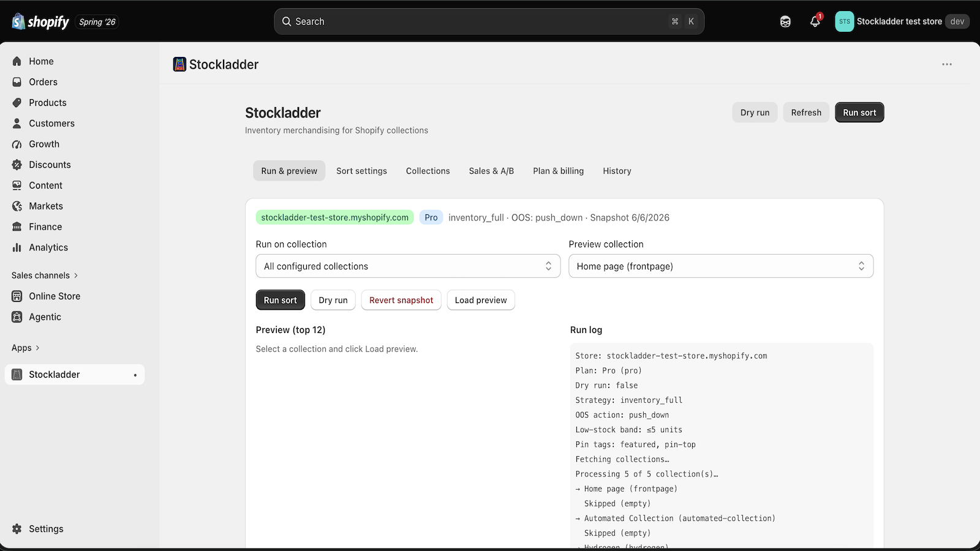Click the Growth icon
The width and height of the screenshot is (980, 551).
pos(17,144)
